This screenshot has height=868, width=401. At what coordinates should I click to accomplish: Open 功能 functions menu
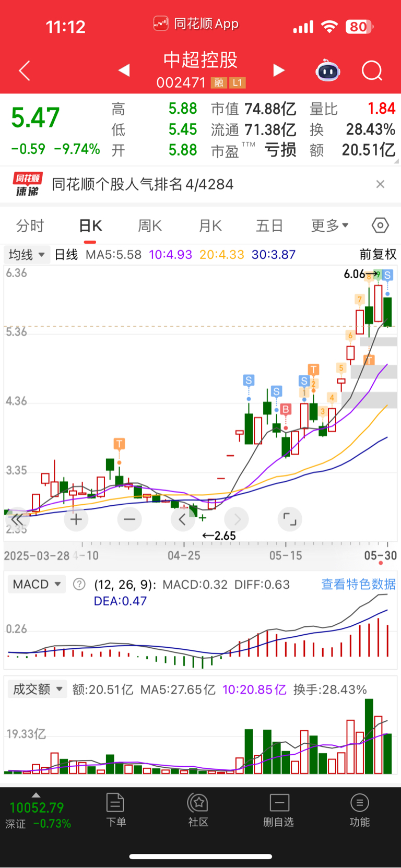click(x=359, y=810)
